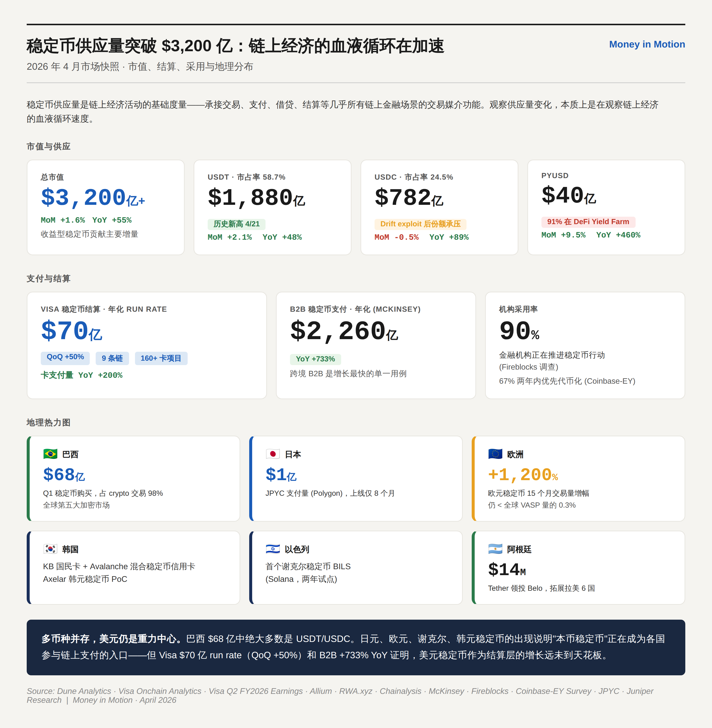Click the 历史新高 4/21 tag
The width and height of the screenshot is (712, 728).
pyautogui.click(x=236, y=224)
